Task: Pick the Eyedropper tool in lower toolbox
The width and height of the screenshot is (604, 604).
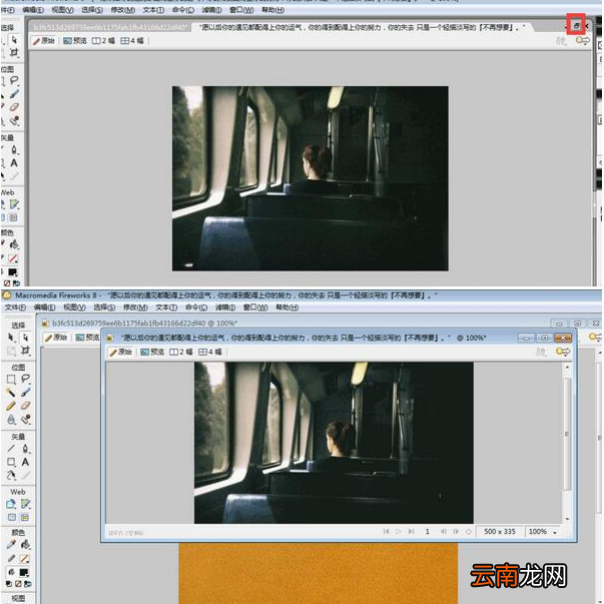Action: tap(11, 544)
